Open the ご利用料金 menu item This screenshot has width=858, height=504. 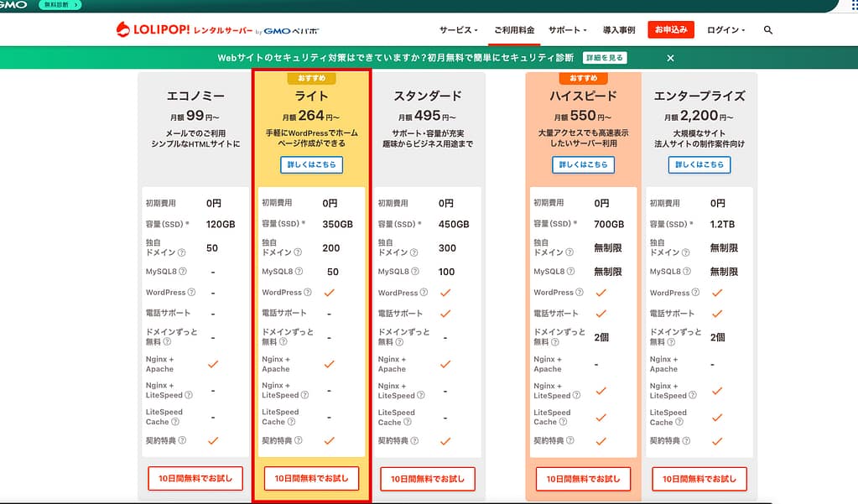click(514, 30)
